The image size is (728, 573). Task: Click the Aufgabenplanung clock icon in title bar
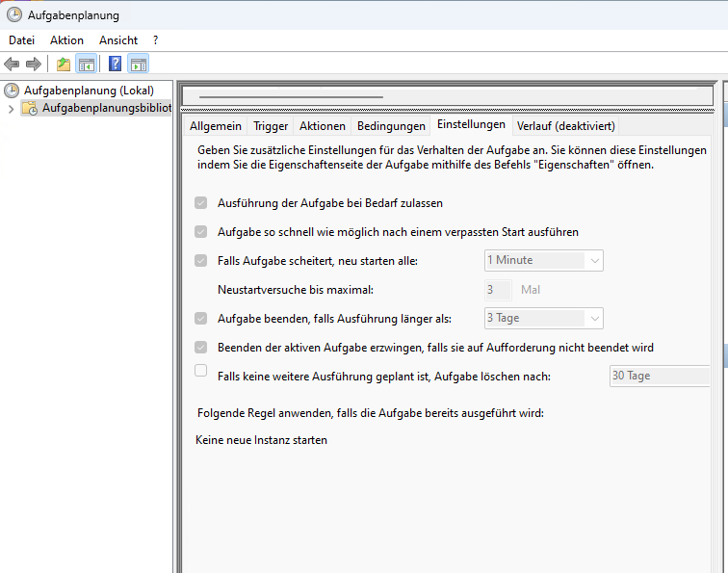pos(14,14)
